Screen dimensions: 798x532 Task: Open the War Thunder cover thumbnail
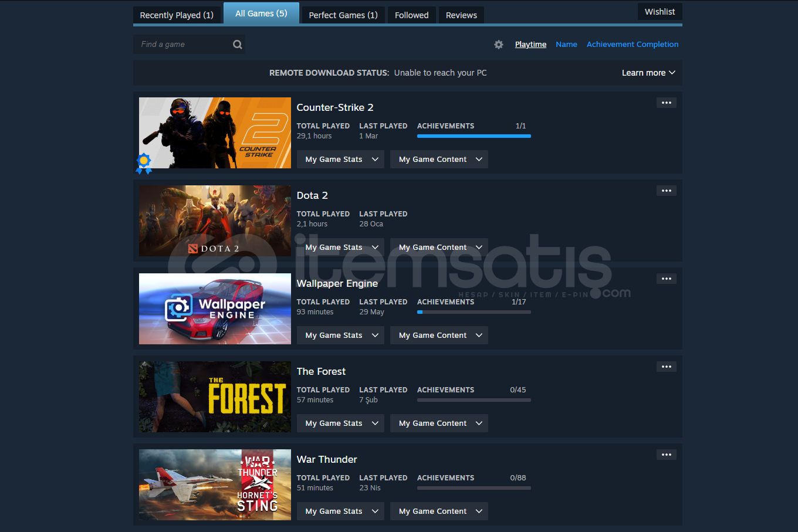coord(215,484)
